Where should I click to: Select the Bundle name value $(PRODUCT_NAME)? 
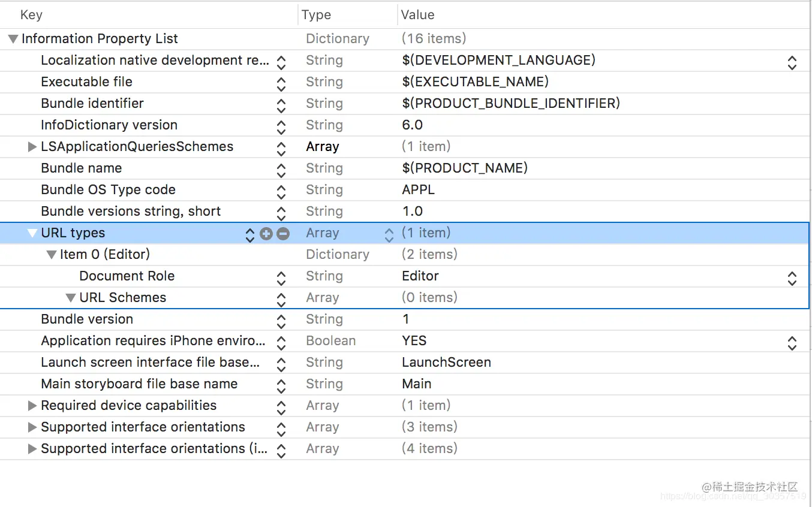click(x=465, y=168)
